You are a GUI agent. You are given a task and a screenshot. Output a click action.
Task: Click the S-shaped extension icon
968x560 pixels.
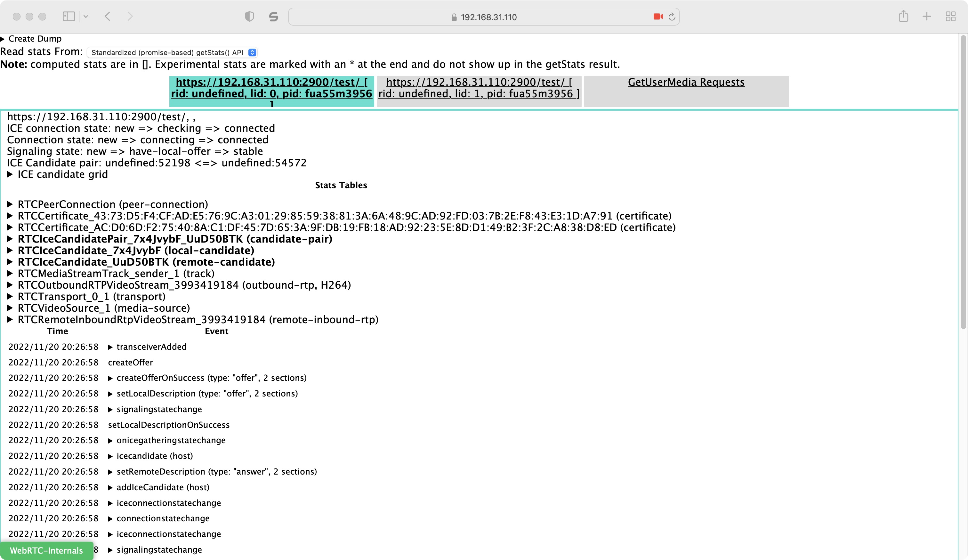(273, 17)
